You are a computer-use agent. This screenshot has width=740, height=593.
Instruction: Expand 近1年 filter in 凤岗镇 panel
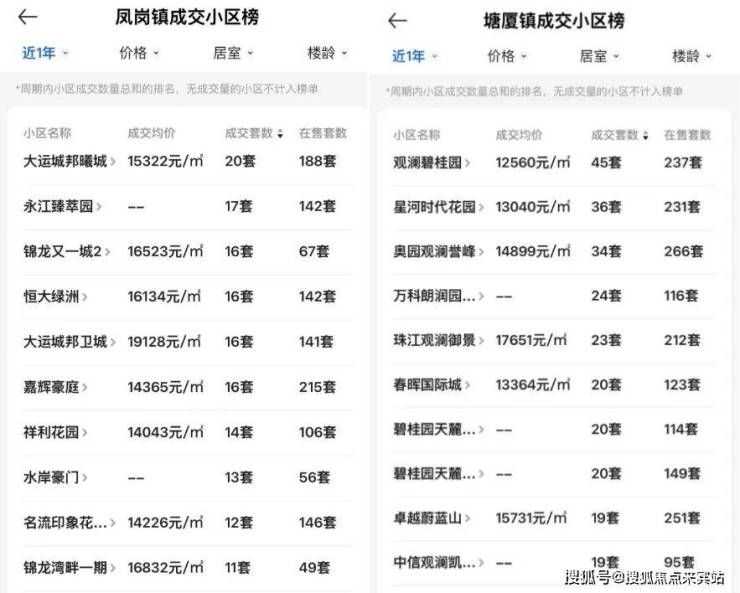(x=45, y=53)
